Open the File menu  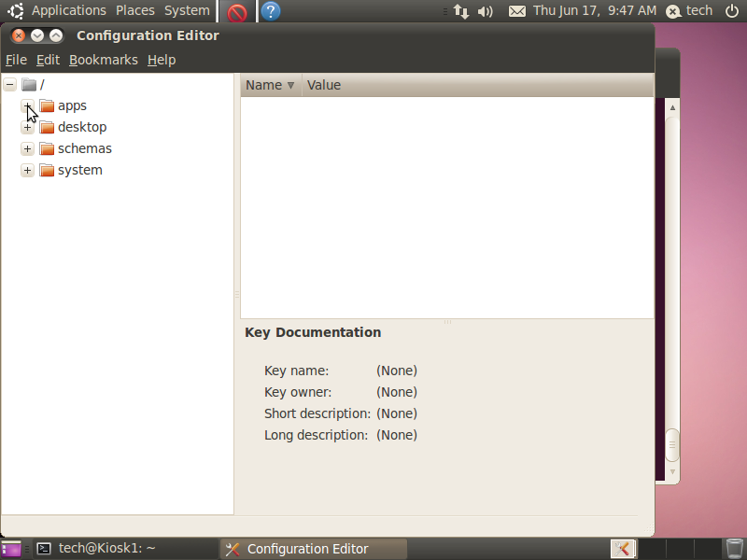pyautogui.click(x=16, y=60)
